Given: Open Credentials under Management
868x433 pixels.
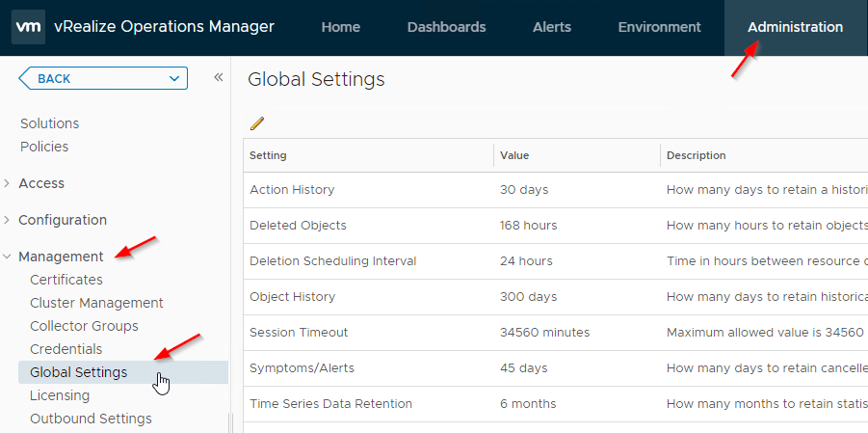Looking at the screenshot, I should pos(66,350).
